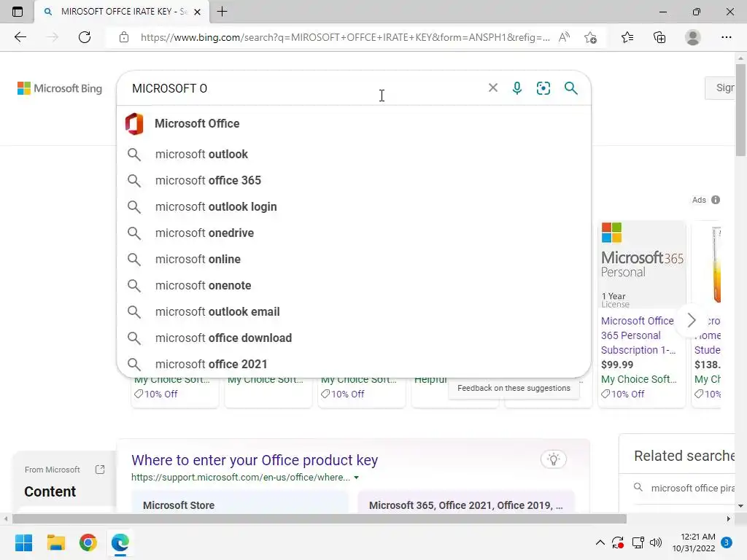Open visual search camera icon

click(x=543, y=87)
